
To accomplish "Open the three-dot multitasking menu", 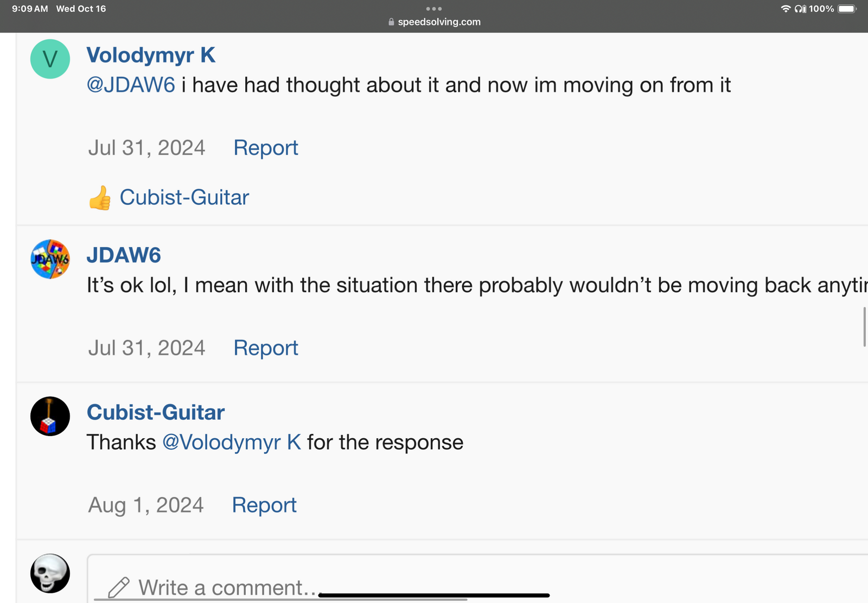I will click(x=434, y=9).
